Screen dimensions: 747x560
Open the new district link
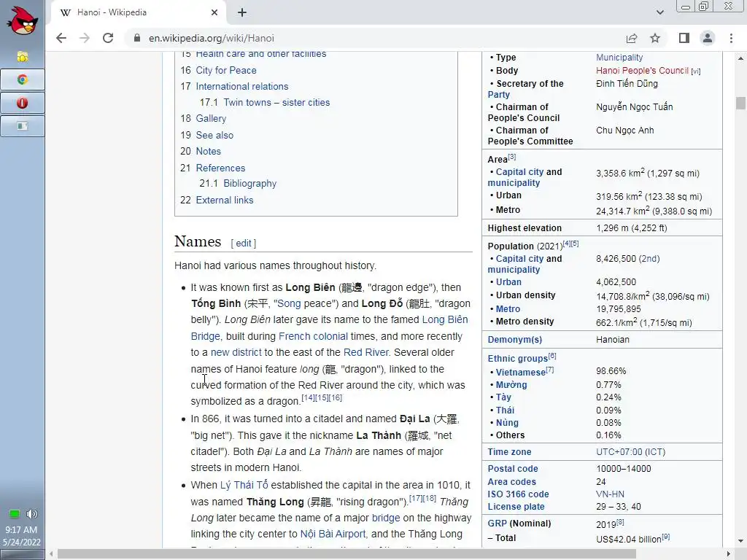236,352
